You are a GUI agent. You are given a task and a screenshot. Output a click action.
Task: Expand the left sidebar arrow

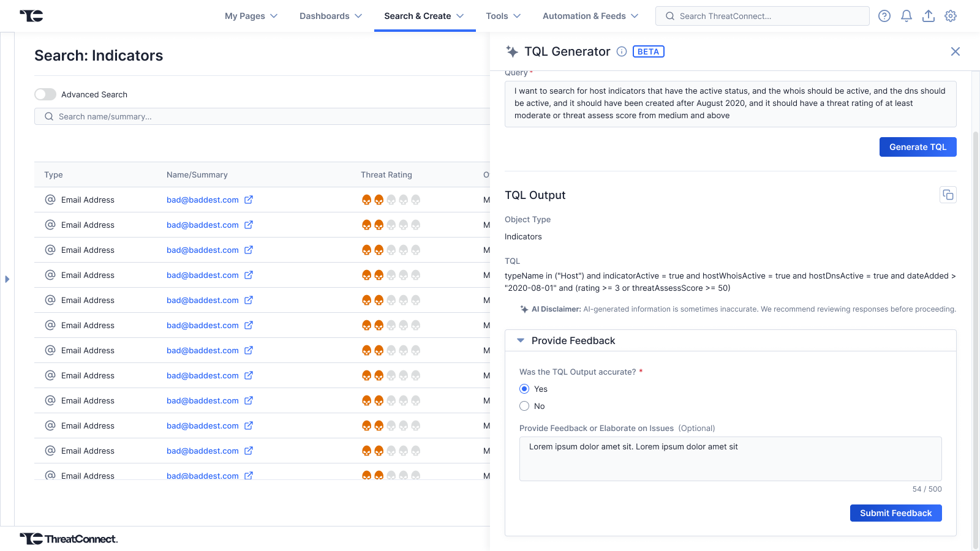coord(7,279)
